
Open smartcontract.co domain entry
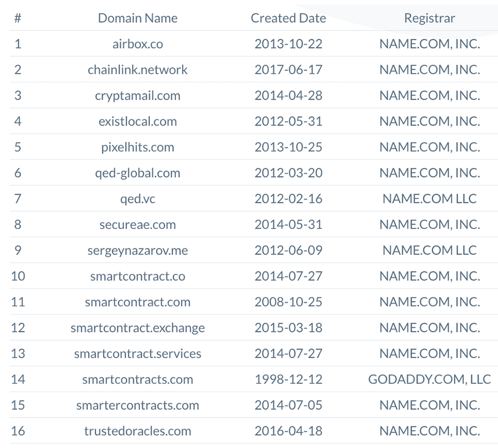(x=138, y=276)
